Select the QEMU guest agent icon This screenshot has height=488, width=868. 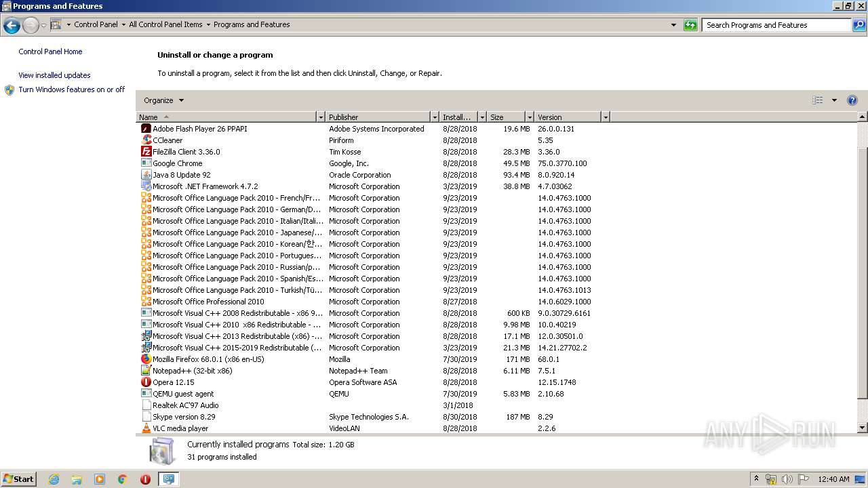[146, 394]
